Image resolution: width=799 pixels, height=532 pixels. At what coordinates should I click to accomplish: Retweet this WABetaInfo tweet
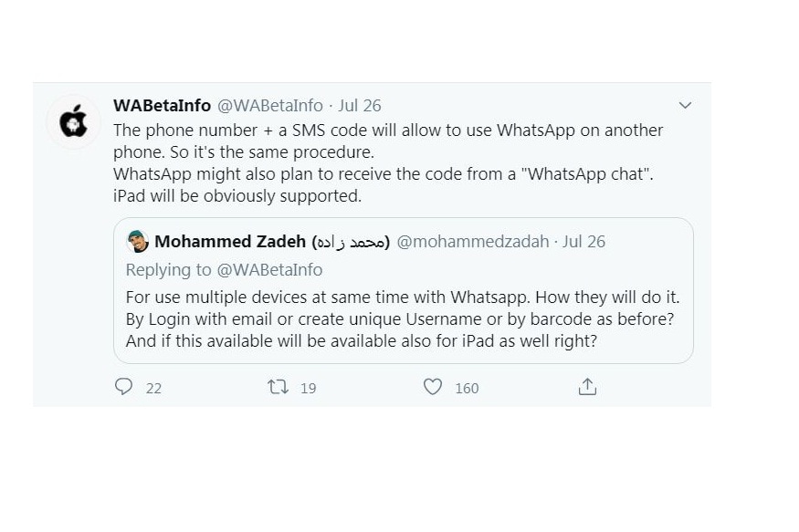[279, 387]
